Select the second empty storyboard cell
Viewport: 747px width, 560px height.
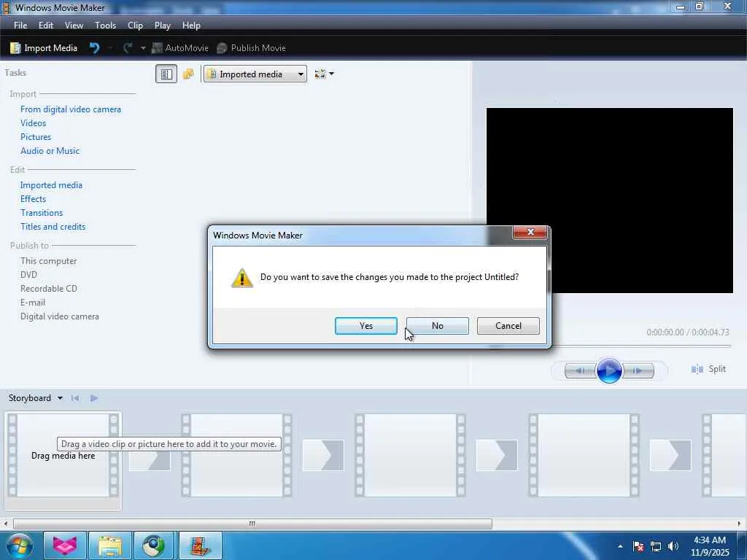point(236,455)
